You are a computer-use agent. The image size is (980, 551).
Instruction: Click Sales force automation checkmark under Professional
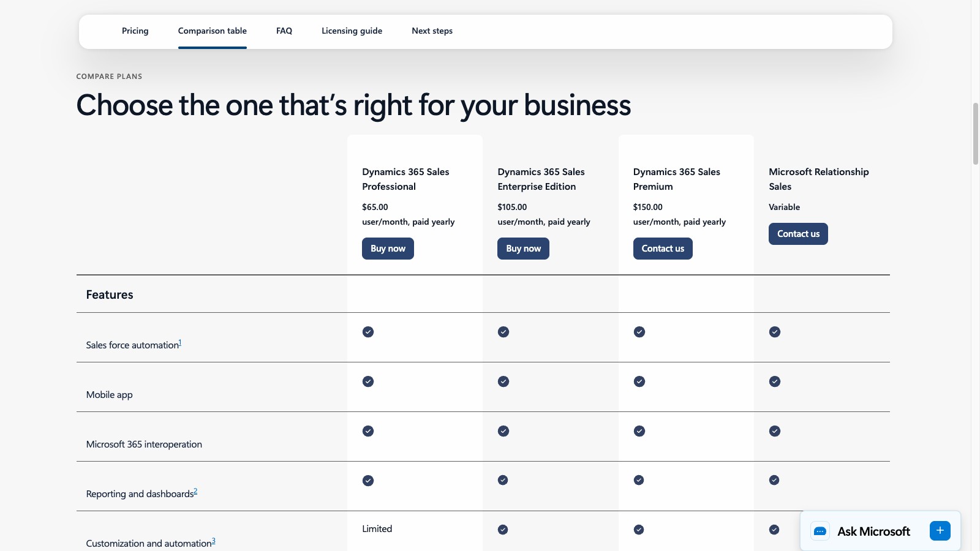point(368,332)
